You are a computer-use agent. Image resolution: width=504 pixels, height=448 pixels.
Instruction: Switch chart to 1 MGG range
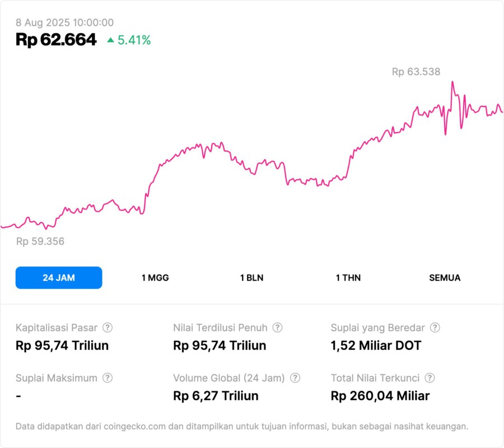click(x=155, y=278)
